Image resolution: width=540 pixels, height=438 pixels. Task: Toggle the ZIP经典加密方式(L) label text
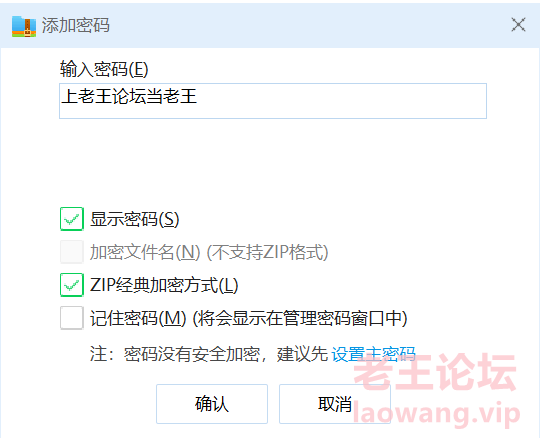pos(164,285)
